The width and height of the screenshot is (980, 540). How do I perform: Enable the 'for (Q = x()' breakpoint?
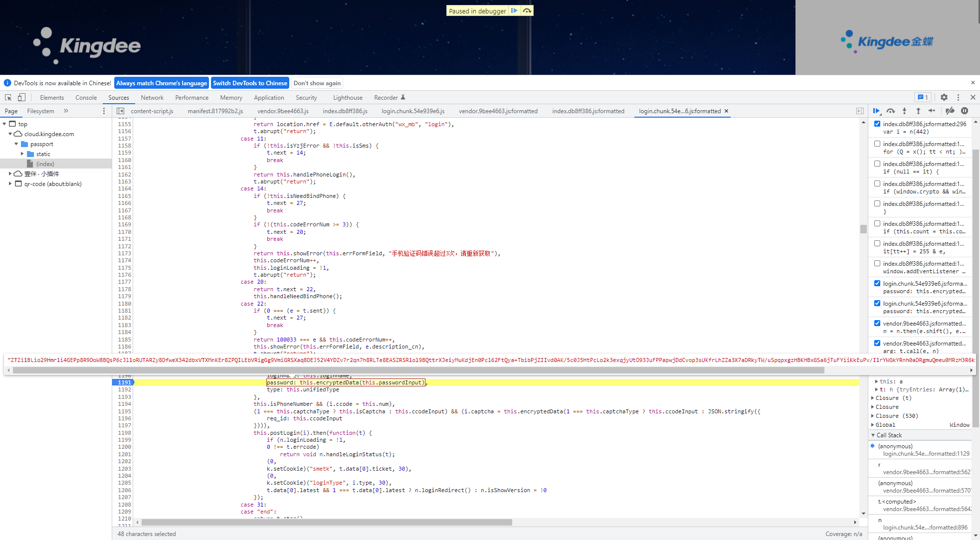(x=877, y=144)
